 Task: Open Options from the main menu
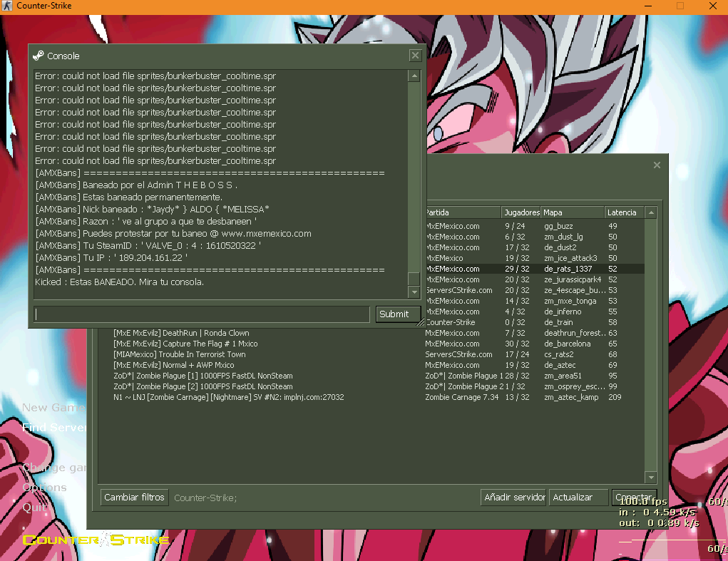click(45, 487)
